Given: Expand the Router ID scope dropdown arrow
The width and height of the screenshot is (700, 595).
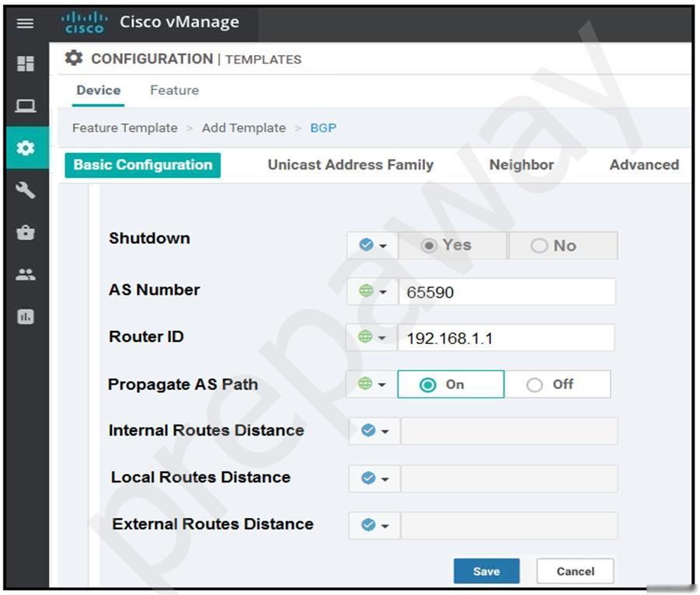Looking at the screenshot, I should 381,338.
